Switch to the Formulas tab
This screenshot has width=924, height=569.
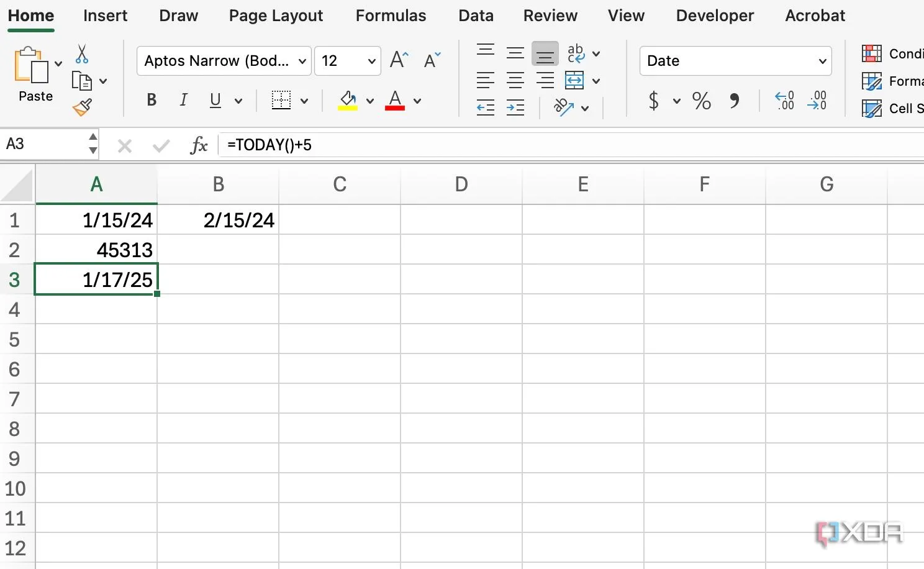391,16
